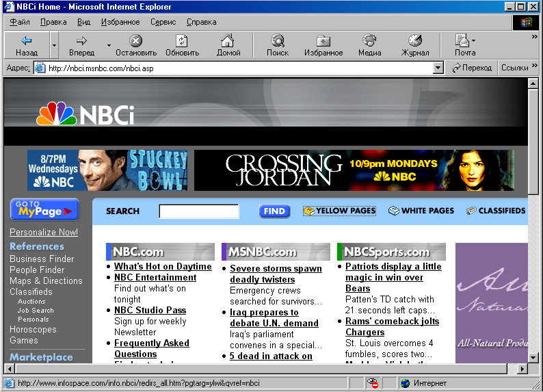Viewport: 543px width, 392px height.
Task: Click the White Pages icon link
Action: coord(421,211)
